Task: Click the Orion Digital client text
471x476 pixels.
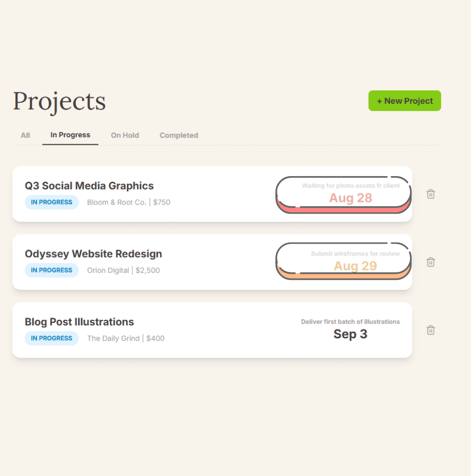Action: click(x=108, y=270)
